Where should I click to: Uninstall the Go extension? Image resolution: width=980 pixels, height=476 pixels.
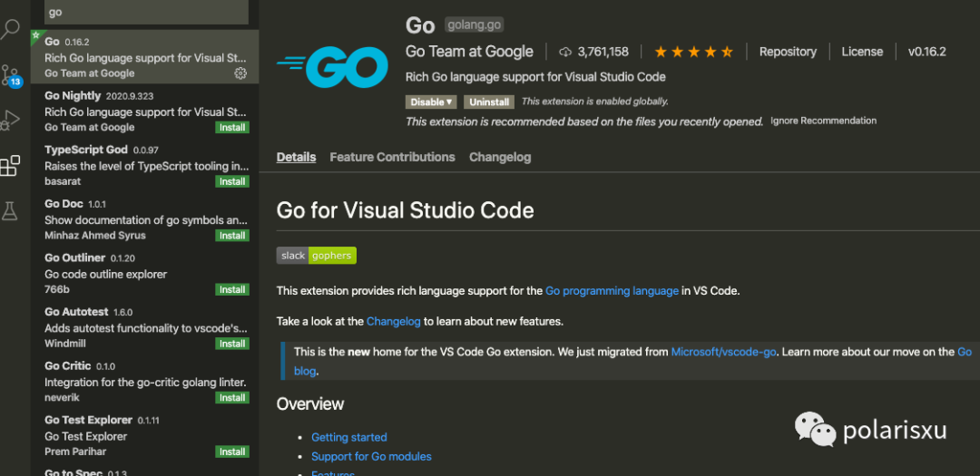pos(489,102)
